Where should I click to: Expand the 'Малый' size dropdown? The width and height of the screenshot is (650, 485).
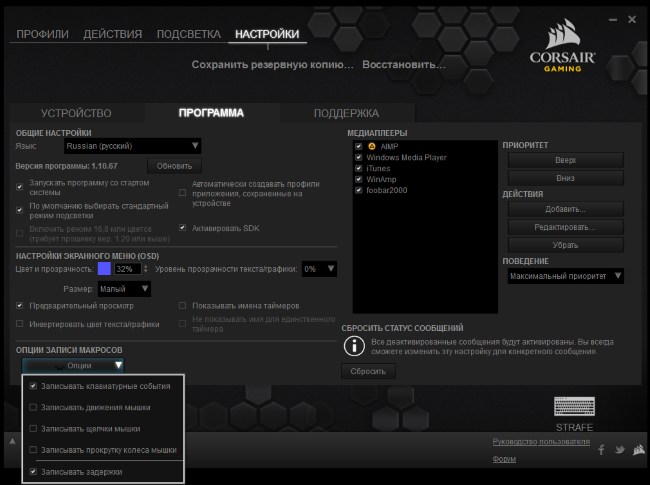130,289
